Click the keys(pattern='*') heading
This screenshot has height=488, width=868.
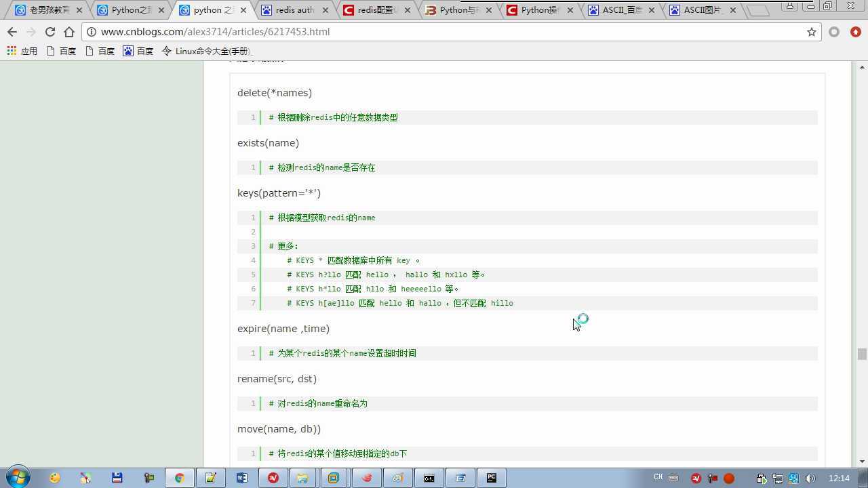pos(279,193)
